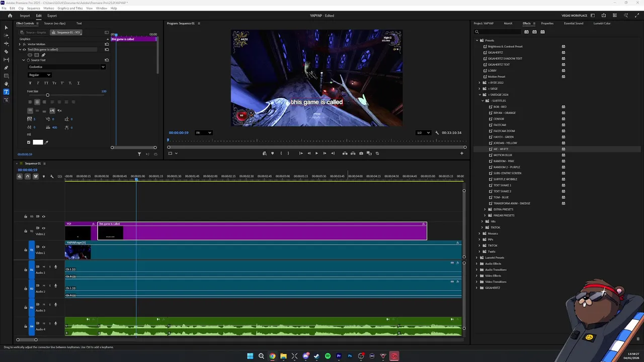Add marker in timeline header

pos(43,176)
